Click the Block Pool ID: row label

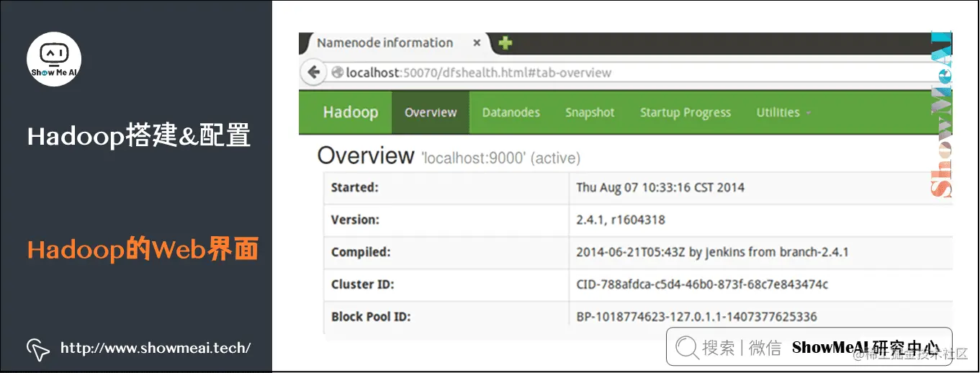[x=371, y=317]
